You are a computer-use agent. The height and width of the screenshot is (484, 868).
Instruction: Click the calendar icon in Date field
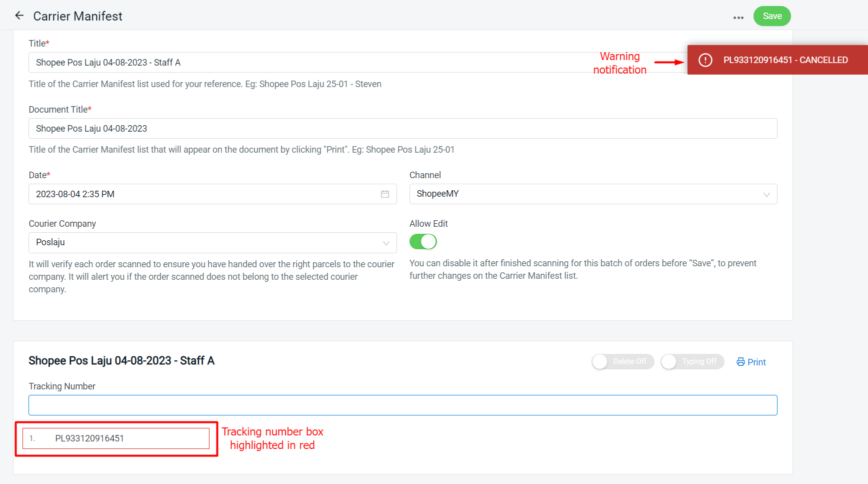point(384,194)
